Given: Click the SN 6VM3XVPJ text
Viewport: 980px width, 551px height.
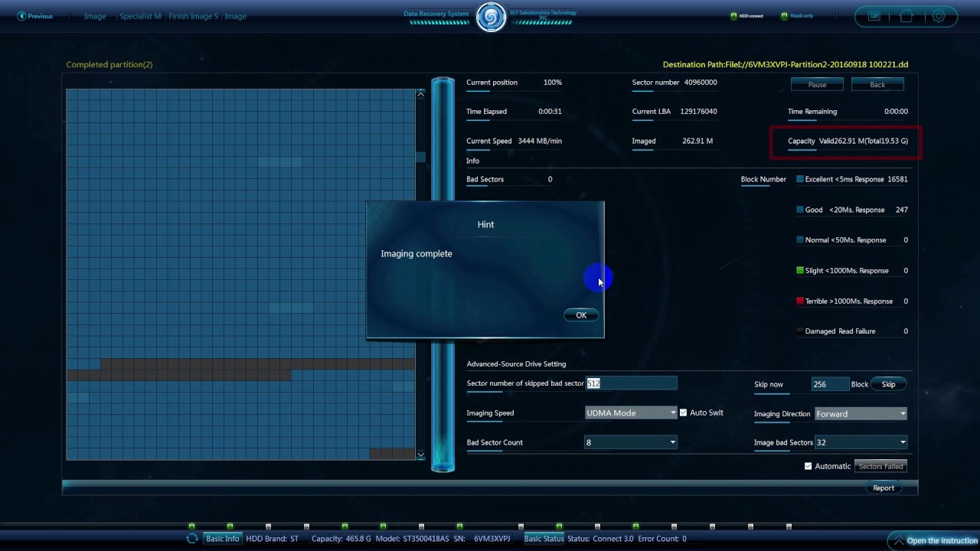Looking at the screenshot, I should pos(482,539).
